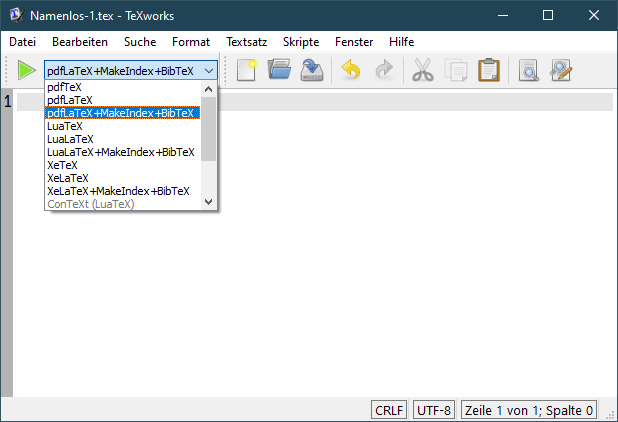Viewport: 618px width, 422px height.
Task: Open the Textsatz menu
Action: 247,42
